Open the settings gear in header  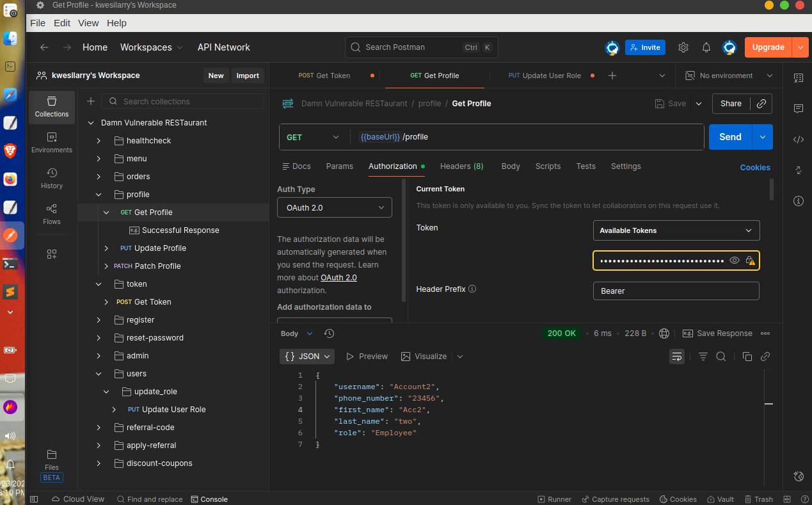point(683,47)
